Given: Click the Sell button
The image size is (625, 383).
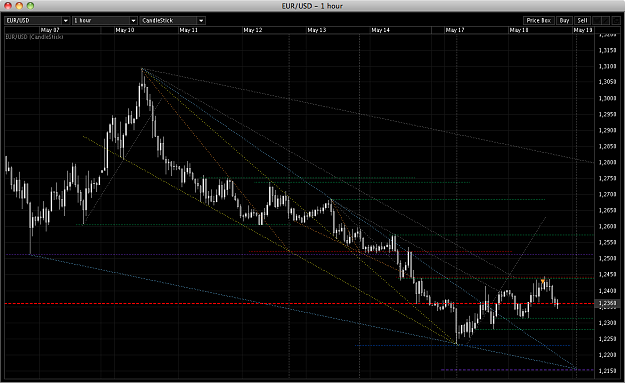Looking at the screenshot, I should coord(582,20).
